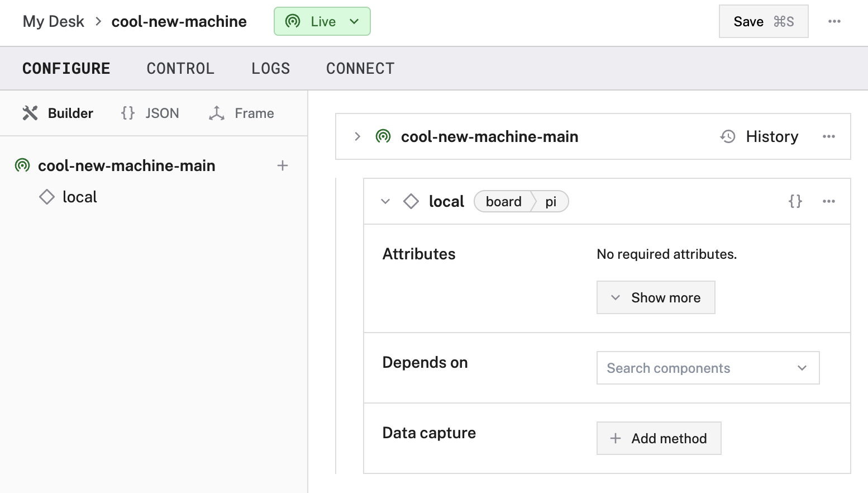Image resolution: width=868 pixels, height=493 pixels.
Task: Open History for cool-new-machine-main
Action: 759,136
